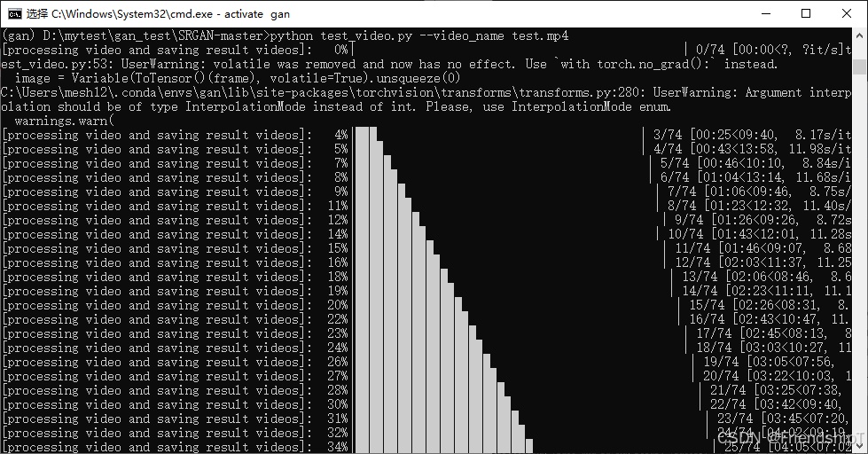Open the cmd.exe system menu icon
868x454 pixels.
pyautogui.click(x=15, y=14)
